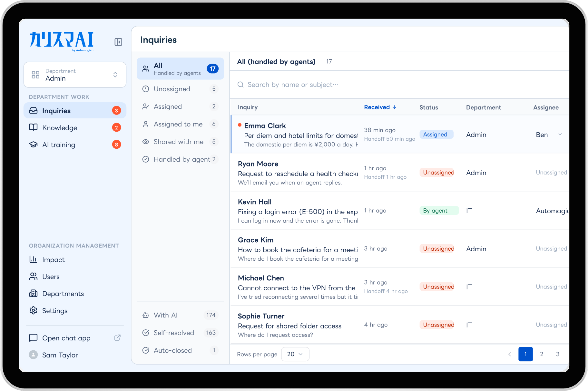Click the robot icon for With AI

146,315
